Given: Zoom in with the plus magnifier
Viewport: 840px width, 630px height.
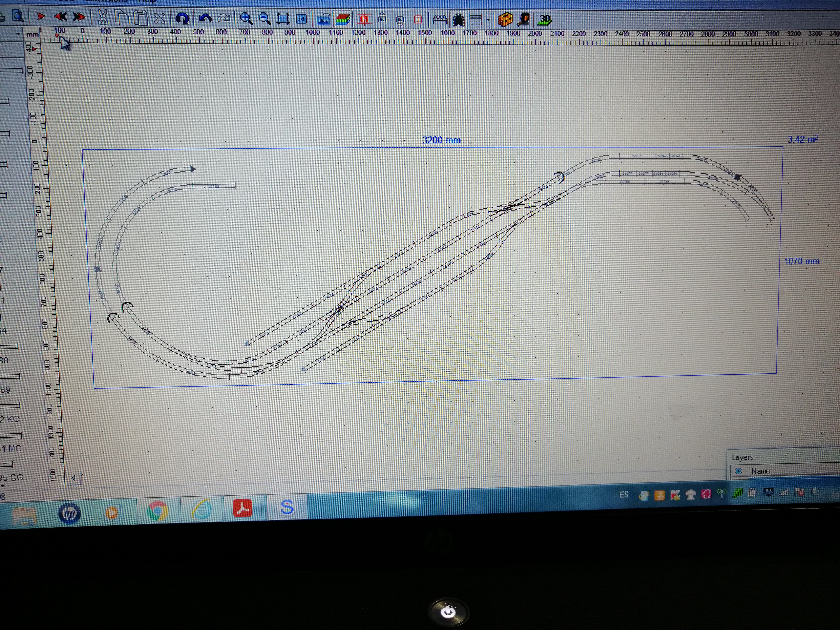Looking at the screenshot, I should click(x=246, y=19).
